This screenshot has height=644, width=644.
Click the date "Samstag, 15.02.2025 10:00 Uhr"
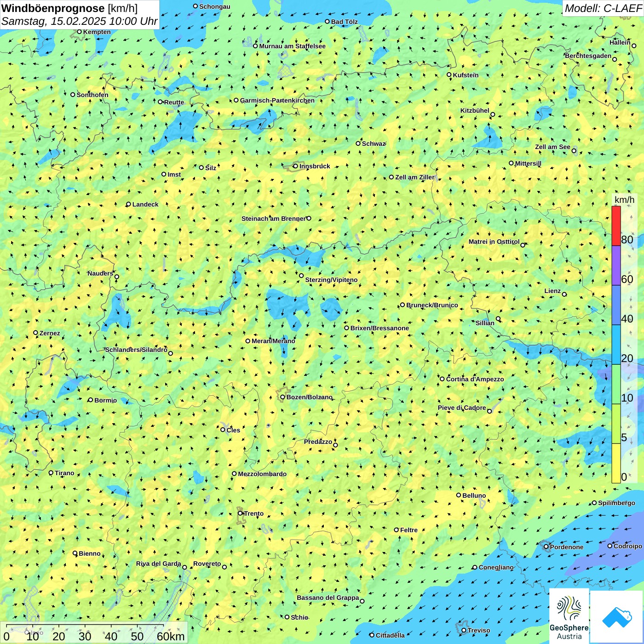[80, 22]
